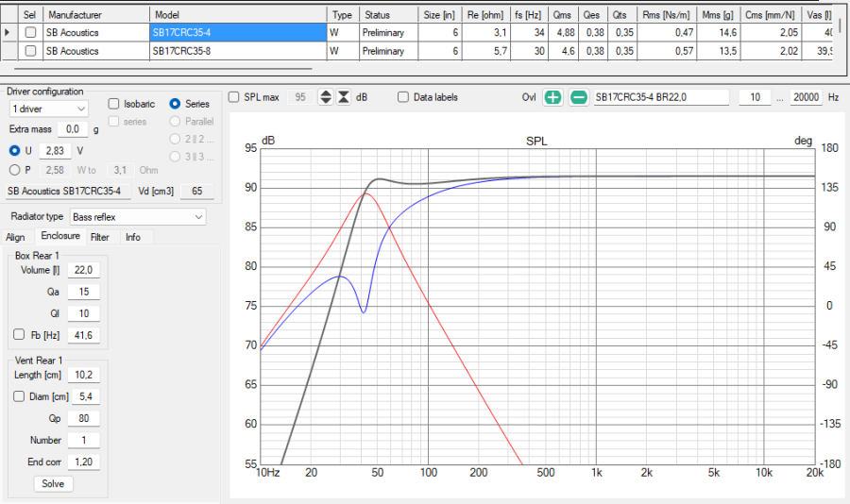Edit the Ql value field
Image resolution: width=850 pixels, height=504 pixels.
(x=83, y=313)
